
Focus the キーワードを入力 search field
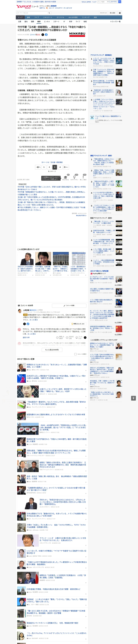[x=32, y=13]
